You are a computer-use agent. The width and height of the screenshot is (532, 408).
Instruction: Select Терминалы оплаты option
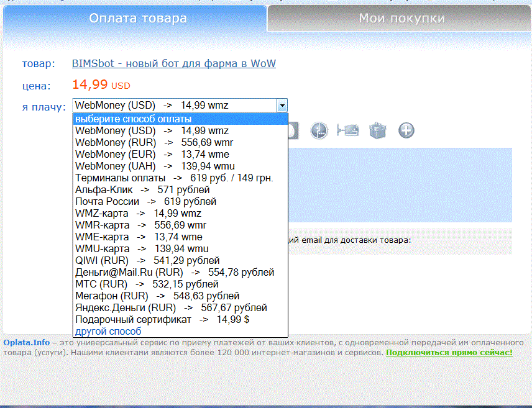point(180,178)
